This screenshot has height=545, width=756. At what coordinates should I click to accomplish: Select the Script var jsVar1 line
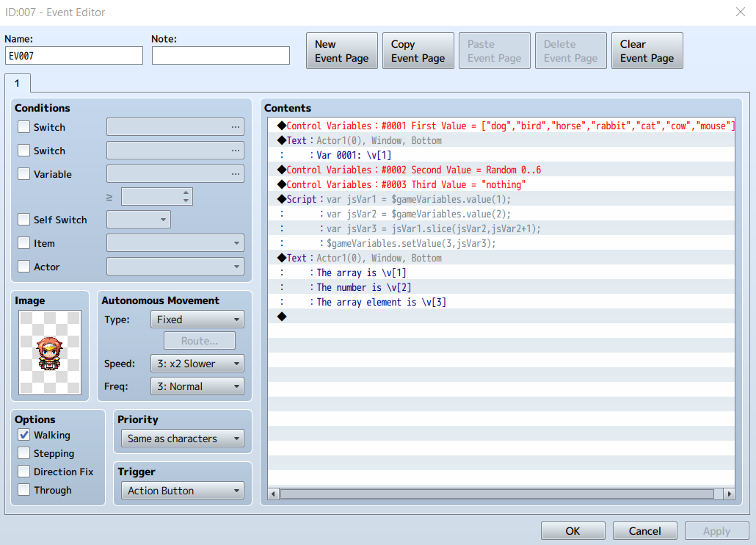[x=501, y=199]
